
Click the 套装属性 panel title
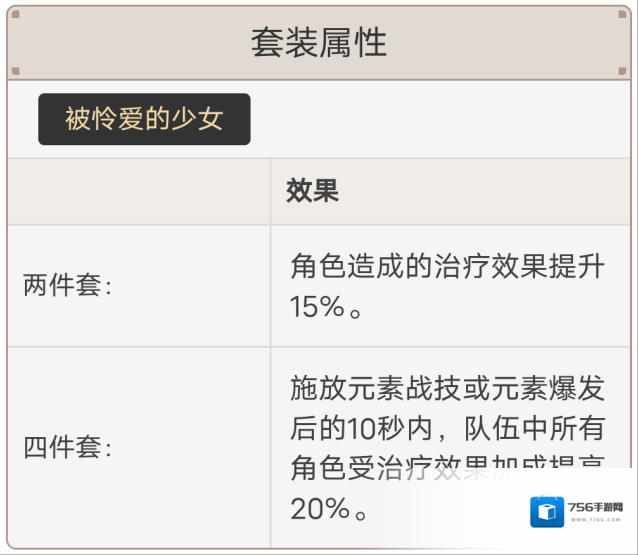(319, 43)
